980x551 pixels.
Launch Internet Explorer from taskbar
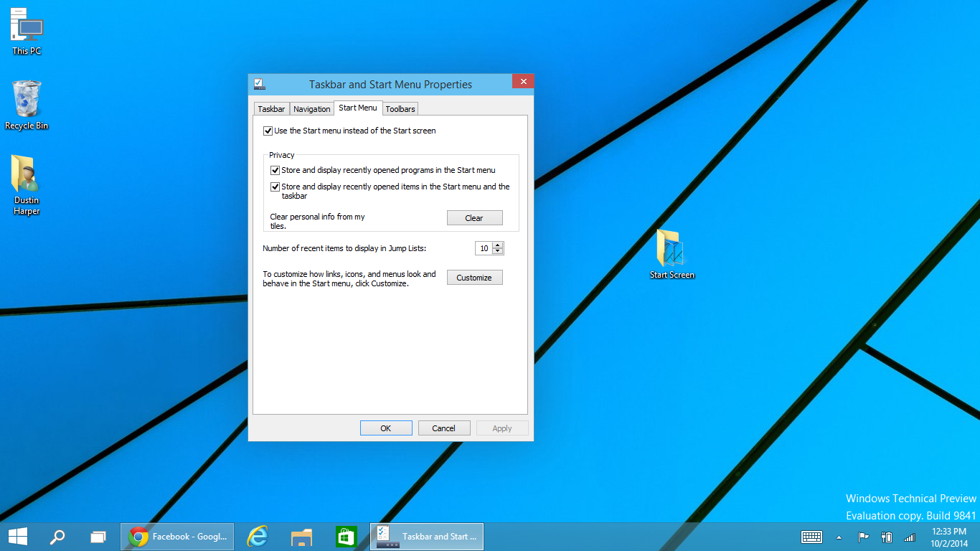click(x=258, y=536)
